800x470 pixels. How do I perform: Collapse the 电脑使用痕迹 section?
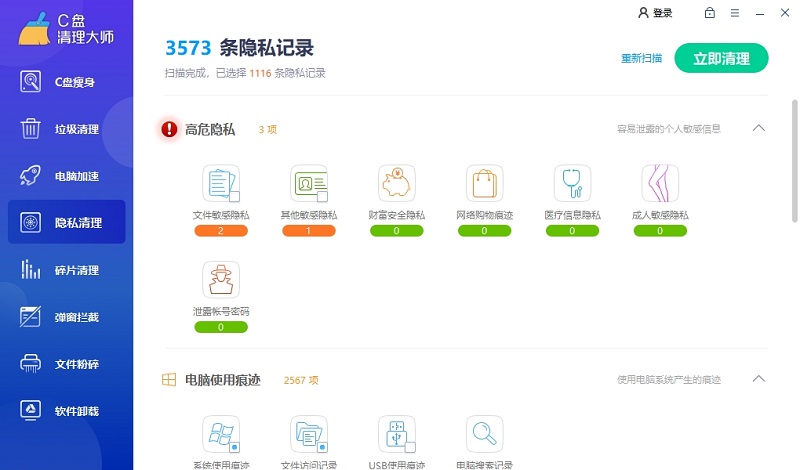point(758,379)
